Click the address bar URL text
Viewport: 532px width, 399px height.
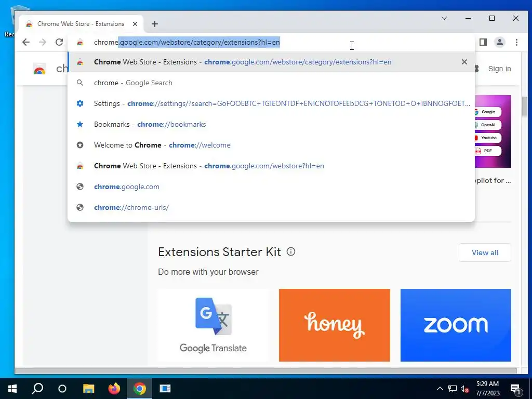tap(187, 43)
